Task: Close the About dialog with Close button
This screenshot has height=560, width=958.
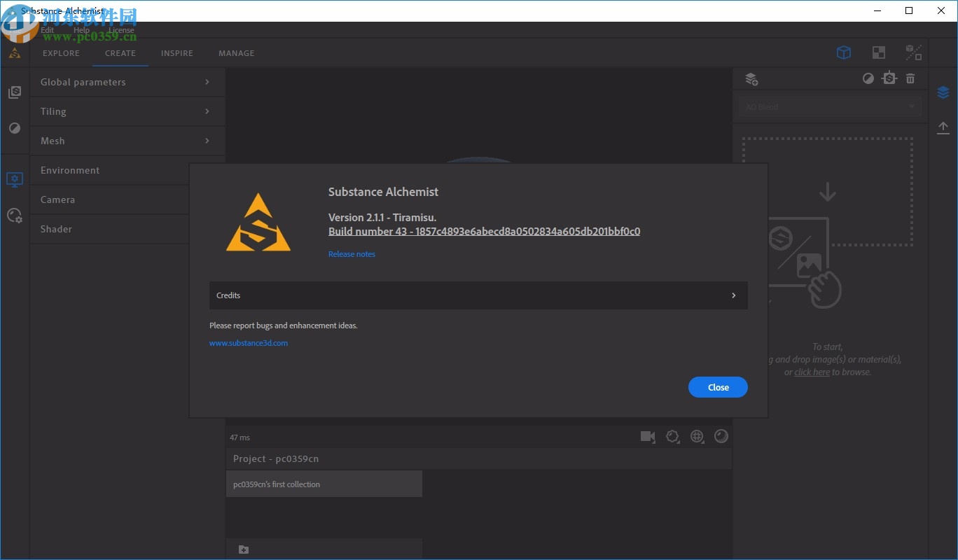Action: coord(718,387)
